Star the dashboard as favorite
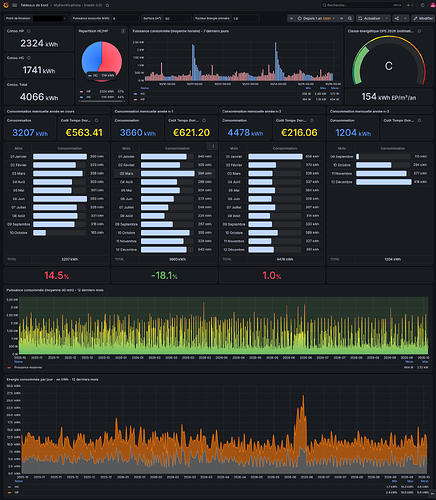 click(107, 5)
